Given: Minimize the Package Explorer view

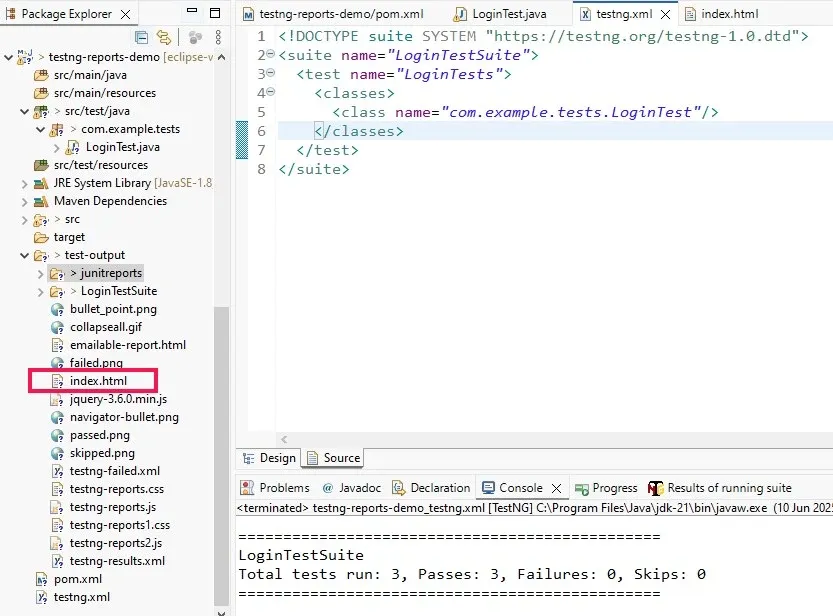Looking at the screenshot, I should (x=192, y=11).
